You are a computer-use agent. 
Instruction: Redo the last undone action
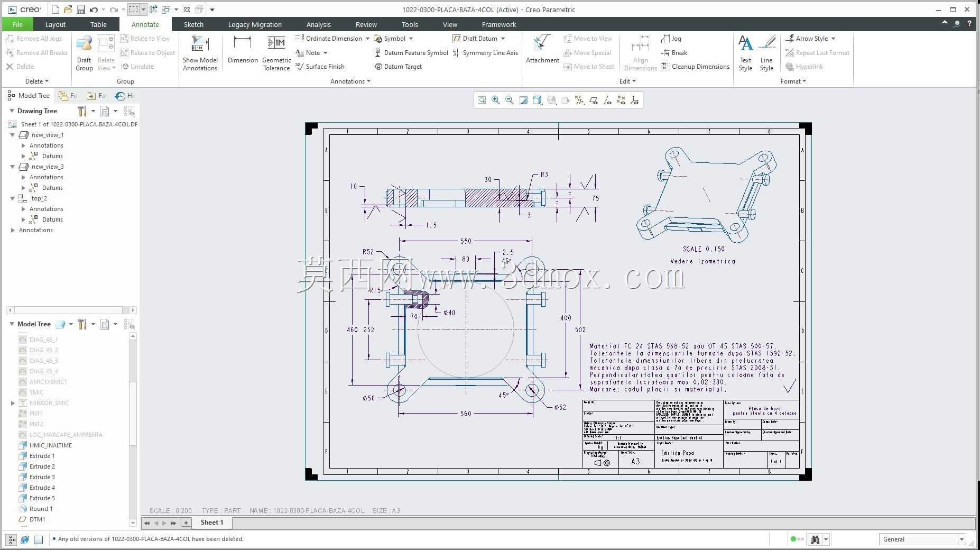coord(114,10)
